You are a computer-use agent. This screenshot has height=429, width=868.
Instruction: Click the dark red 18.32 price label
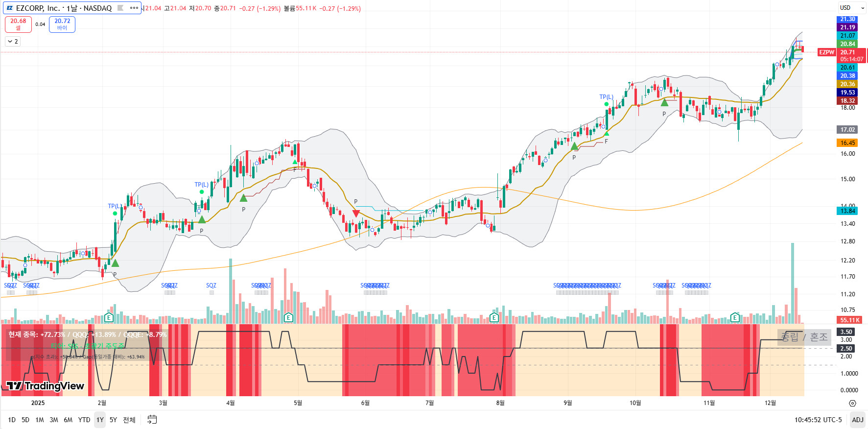tap(847, 101)
